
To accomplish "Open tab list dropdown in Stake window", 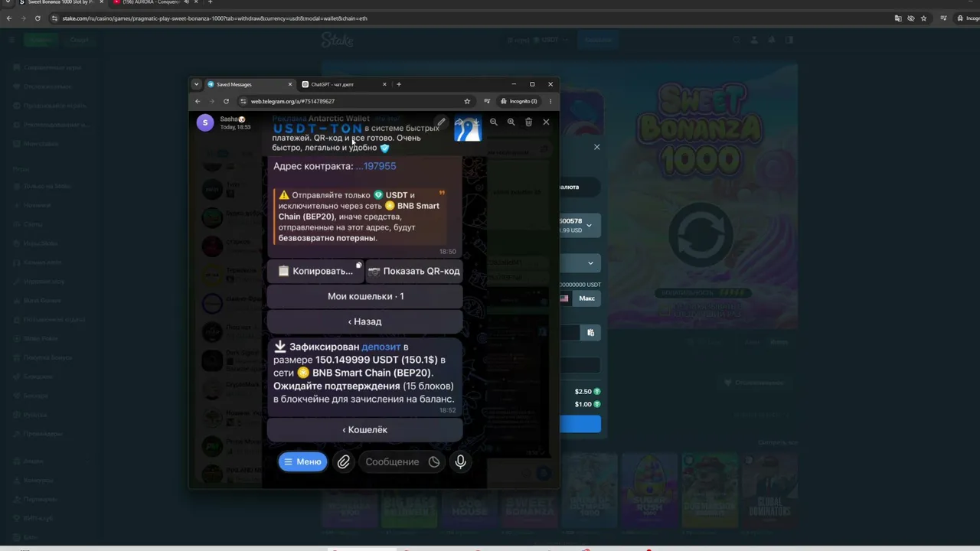I will point(8,2).
